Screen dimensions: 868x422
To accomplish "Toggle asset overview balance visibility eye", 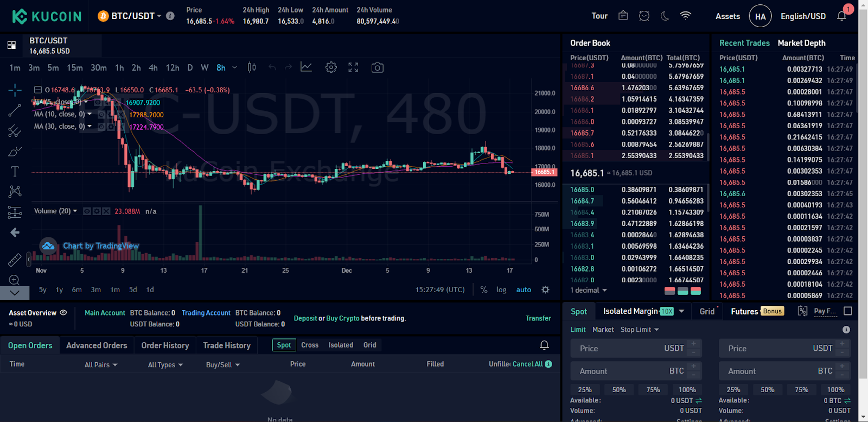I will coord(63,312).
